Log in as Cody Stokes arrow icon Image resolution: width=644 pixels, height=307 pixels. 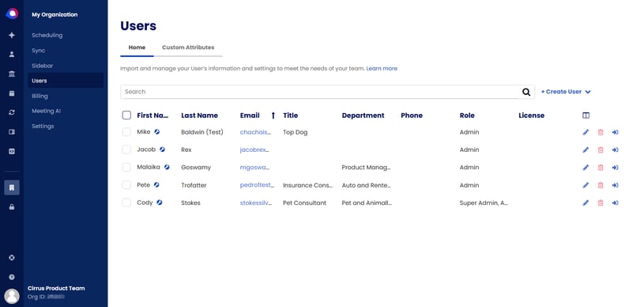615,203
